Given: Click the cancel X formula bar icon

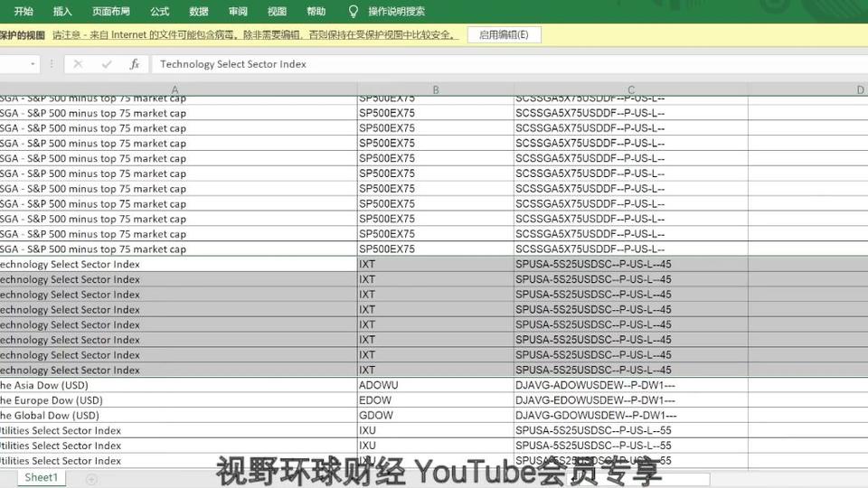Looking at the screenshot, I should coord(78,64).
